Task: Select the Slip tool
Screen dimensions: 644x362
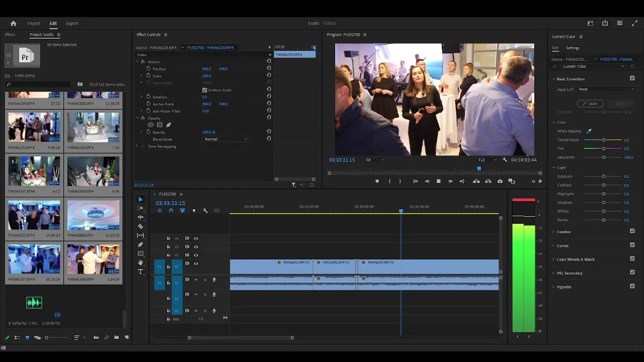Action: (x=140, y=235)
